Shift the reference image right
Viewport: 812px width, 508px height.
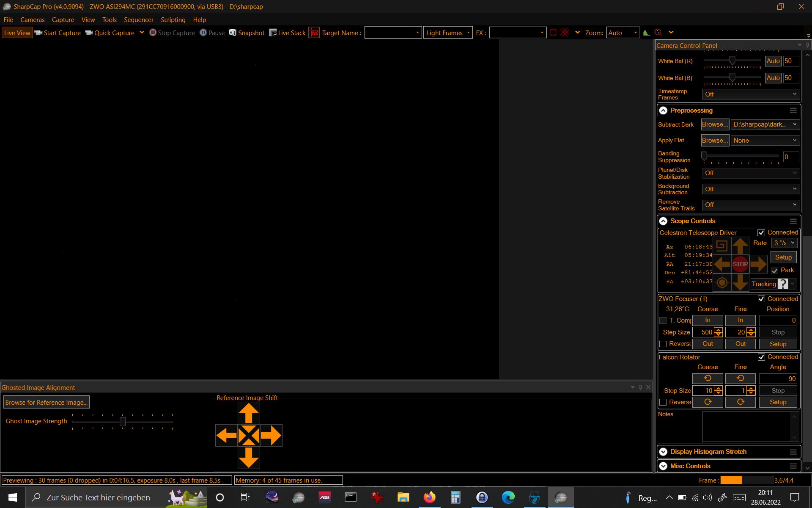pos(271,435)
